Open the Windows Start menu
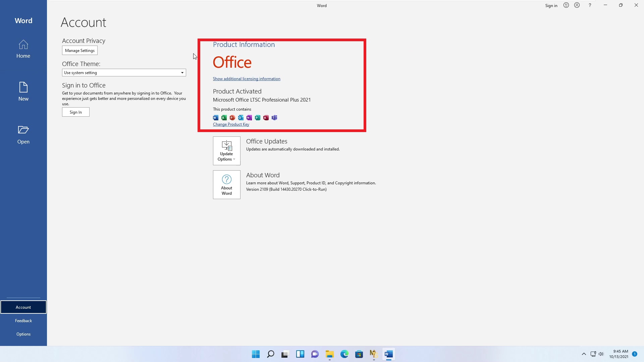This screenshot has height=362, width=644. click(256, 354)
